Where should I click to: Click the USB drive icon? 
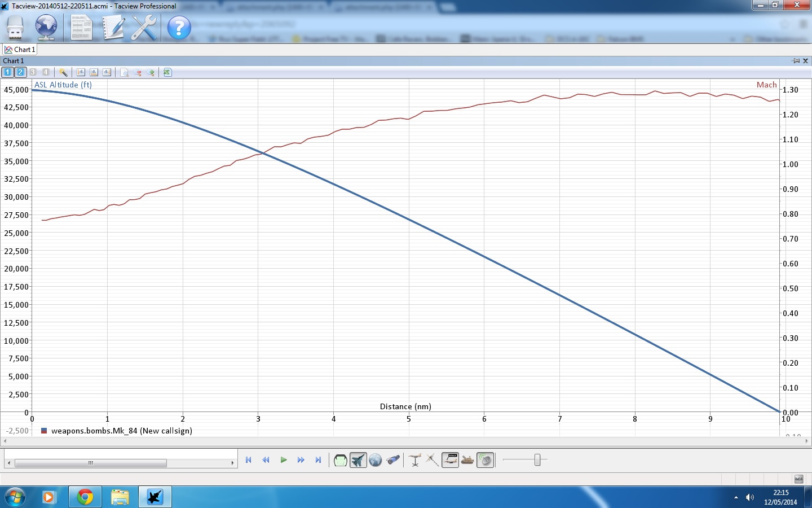15,27
